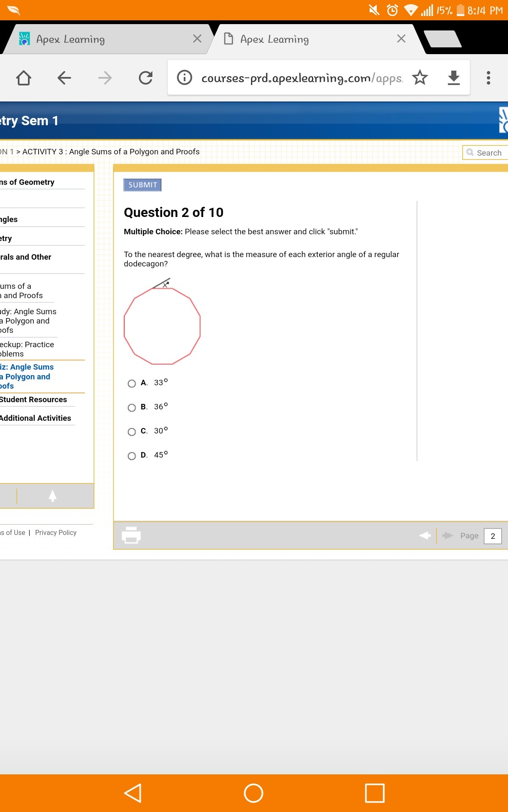The image size is (508, 812).
Task: Open Student Resources in the sidebar
Action: pyautogui.click(x=33, y=400)
